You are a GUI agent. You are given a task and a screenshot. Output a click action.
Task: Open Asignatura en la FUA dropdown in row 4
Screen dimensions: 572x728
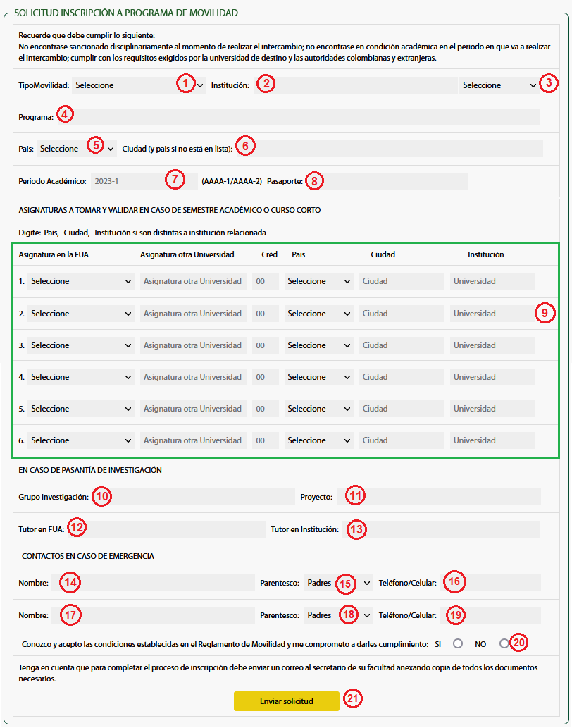pos(81,377)
